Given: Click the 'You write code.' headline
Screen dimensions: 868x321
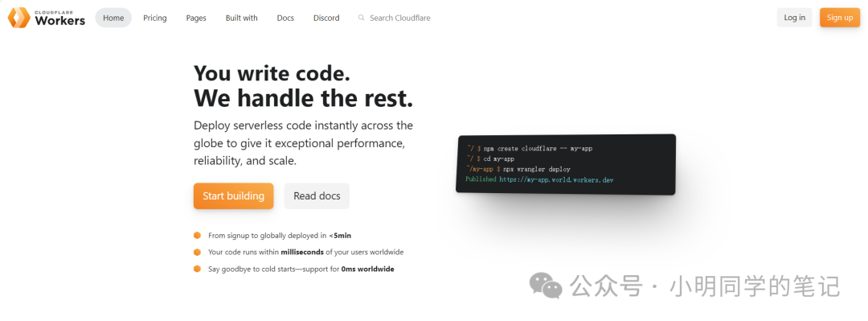Looking at the screenshot, I should (x=272, y=73).
